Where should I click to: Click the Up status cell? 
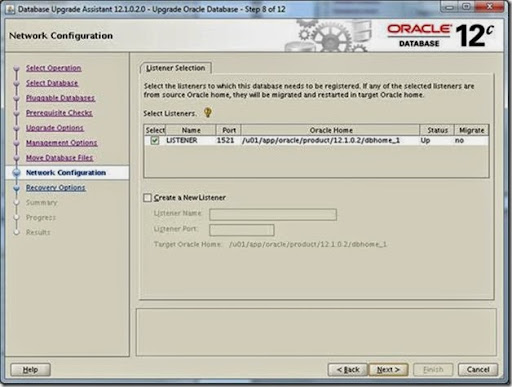437,140
